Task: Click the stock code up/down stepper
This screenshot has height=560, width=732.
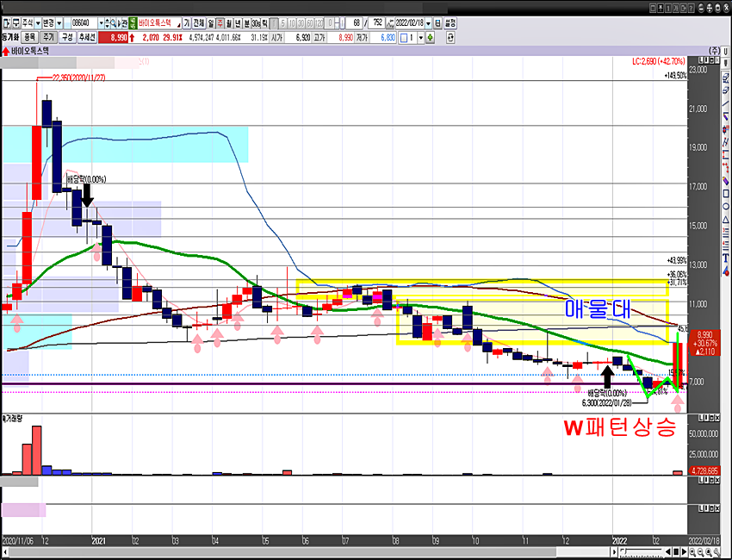Action: coord(108,23)
